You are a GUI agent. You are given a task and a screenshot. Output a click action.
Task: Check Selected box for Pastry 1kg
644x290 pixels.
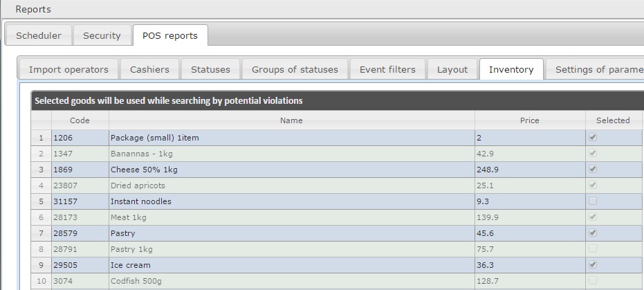[x=593, y=248]
